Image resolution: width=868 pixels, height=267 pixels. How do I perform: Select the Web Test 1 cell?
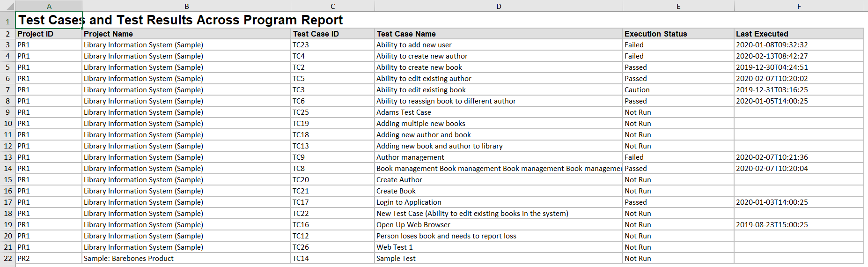point(499,247)
